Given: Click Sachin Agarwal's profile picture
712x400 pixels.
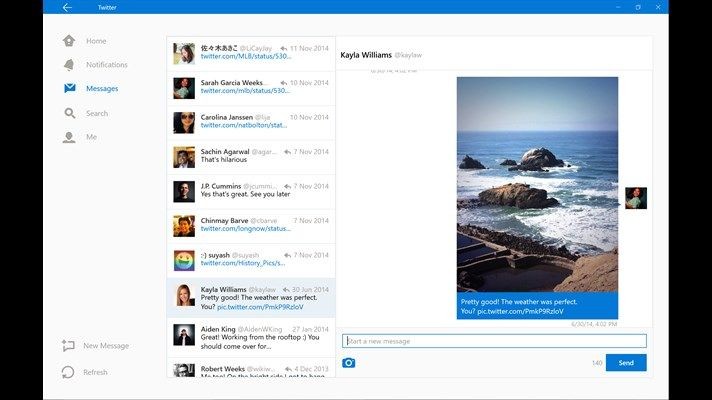Looking at the screenshot, I should tap(184, 157).
